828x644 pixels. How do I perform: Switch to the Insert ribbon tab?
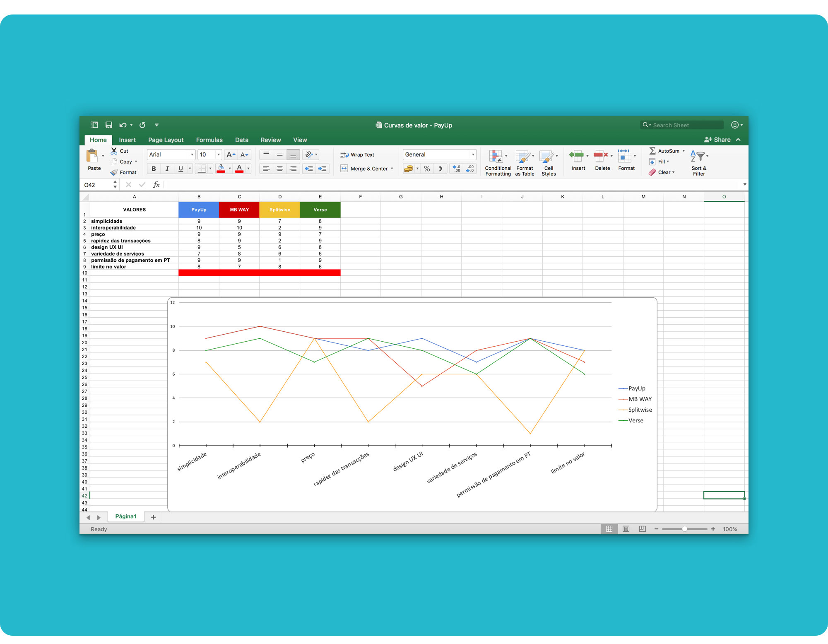[127, 140]
